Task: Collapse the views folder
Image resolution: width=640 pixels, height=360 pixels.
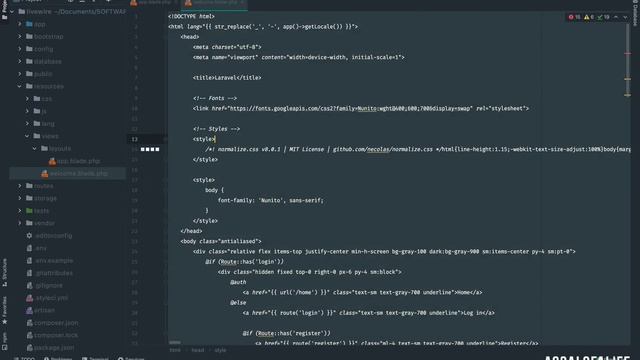Action: [27, 136]
